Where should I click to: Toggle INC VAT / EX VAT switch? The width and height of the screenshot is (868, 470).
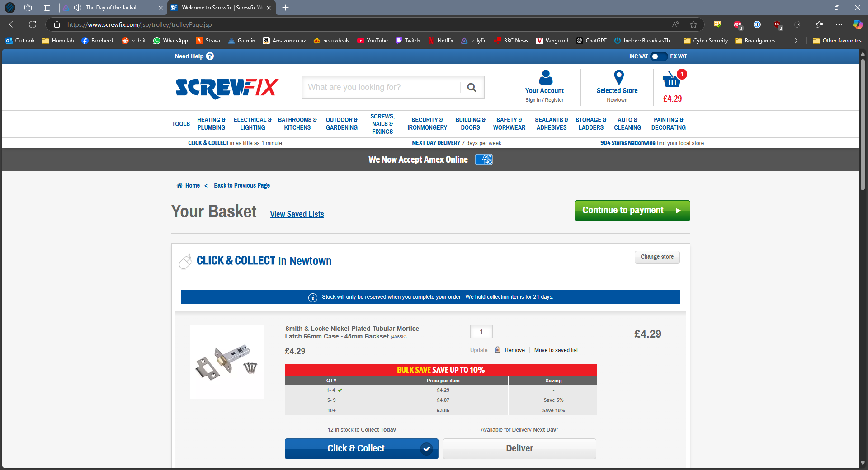659,56
